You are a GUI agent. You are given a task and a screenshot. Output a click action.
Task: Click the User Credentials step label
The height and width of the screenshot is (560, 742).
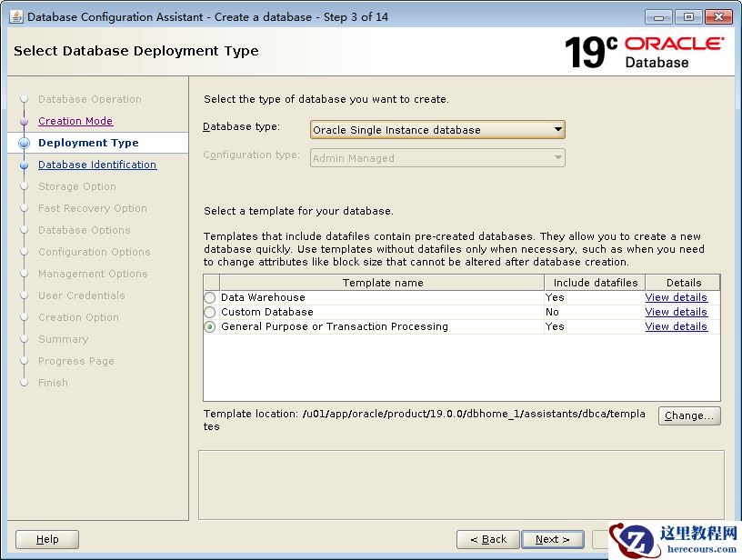(x=82, y=295)
